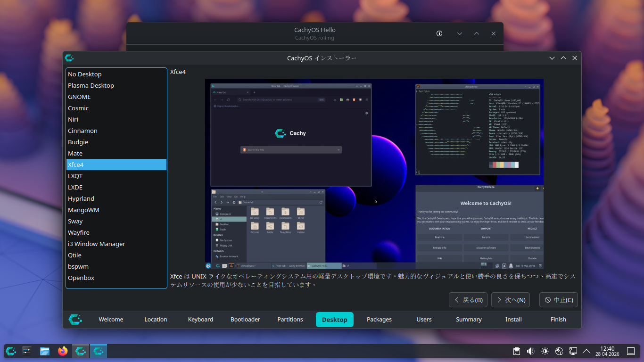Open the volume control tray icon
The width and height of the screenshot is (644, 362).
click(530, 351)
